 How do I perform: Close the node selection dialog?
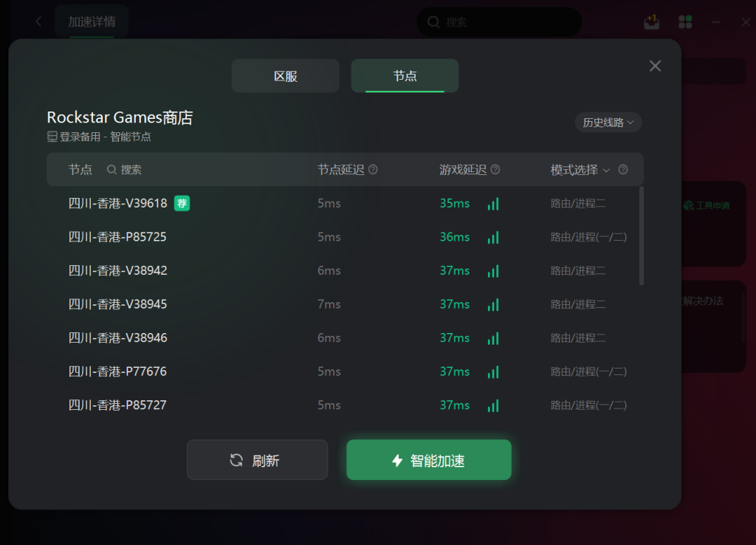point(655,66)
